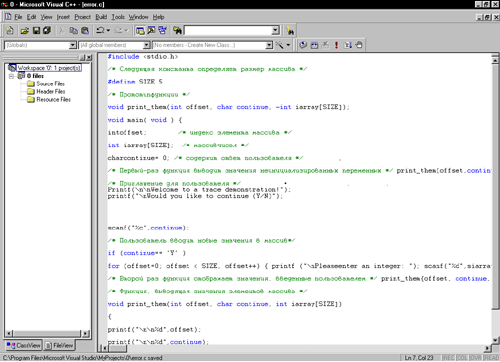Open the No members - Create New Class dropdown
The image size is (500, 362).
[x=269, y=45]
